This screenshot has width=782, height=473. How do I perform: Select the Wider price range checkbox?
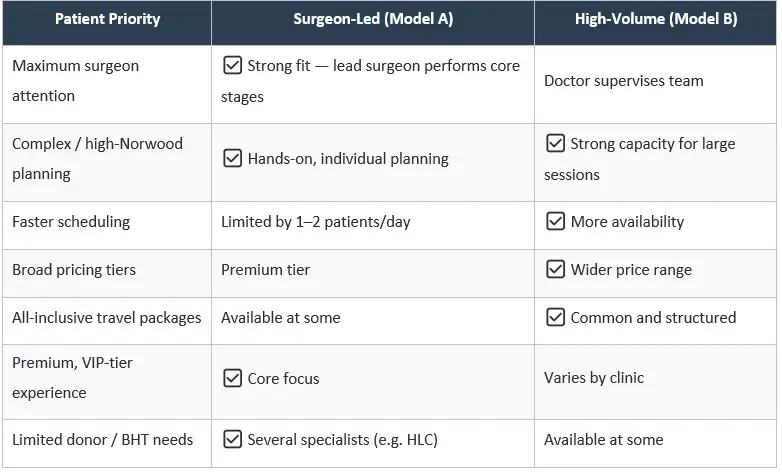pyautogui.click(x=555, y=269)
